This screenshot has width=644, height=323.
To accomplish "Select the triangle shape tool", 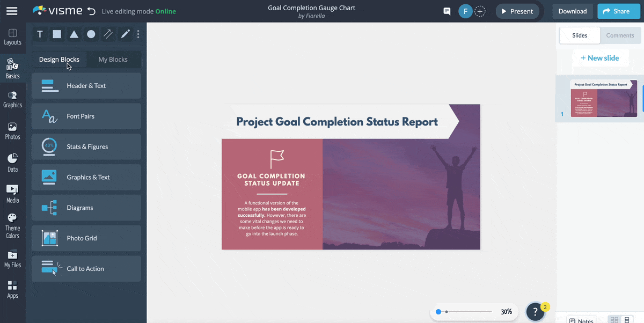I will coord(74,34).
